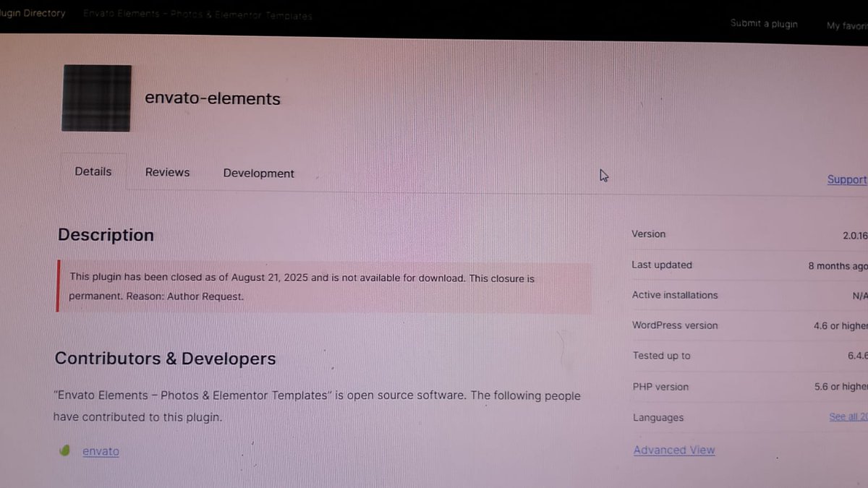Click the plaid plugin header thumbnail

pyautogui.click(x=95, y=97)
